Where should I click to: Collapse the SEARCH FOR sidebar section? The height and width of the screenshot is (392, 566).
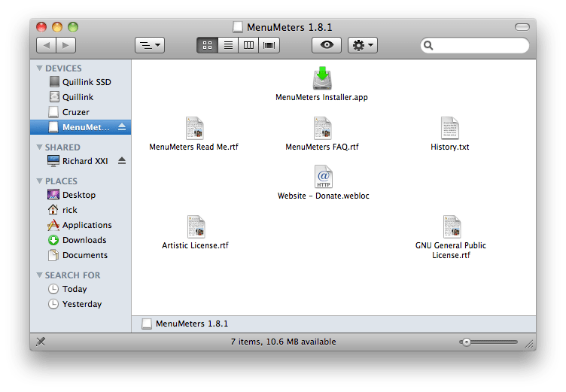(x=40, y=275)
